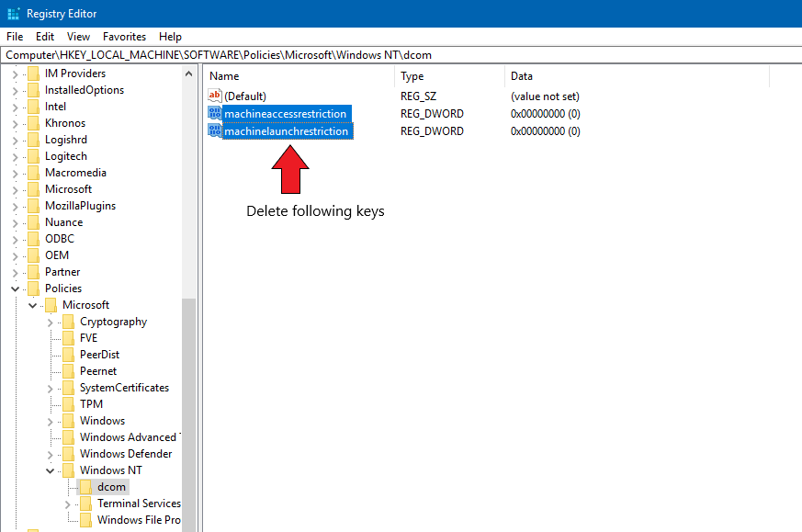Click the registry path address bar
The height and width of the screenshot is (532, 802).
tap(401, 55)
